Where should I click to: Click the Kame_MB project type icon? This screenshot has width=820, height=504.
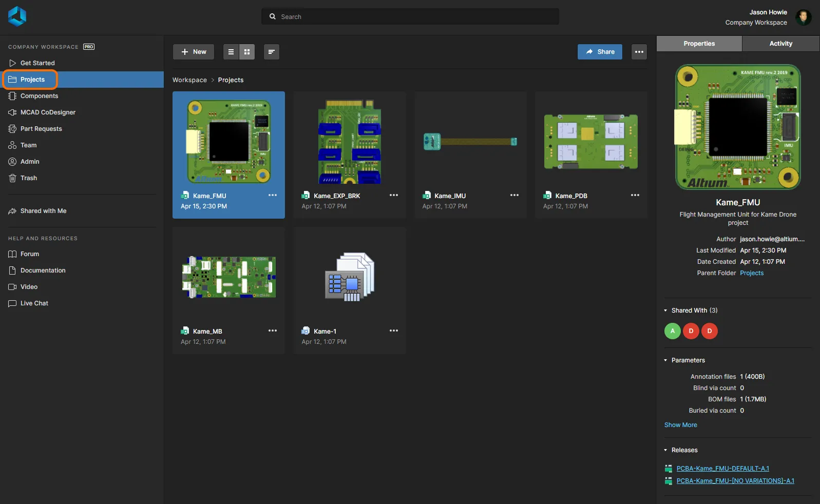pos(185,331)
